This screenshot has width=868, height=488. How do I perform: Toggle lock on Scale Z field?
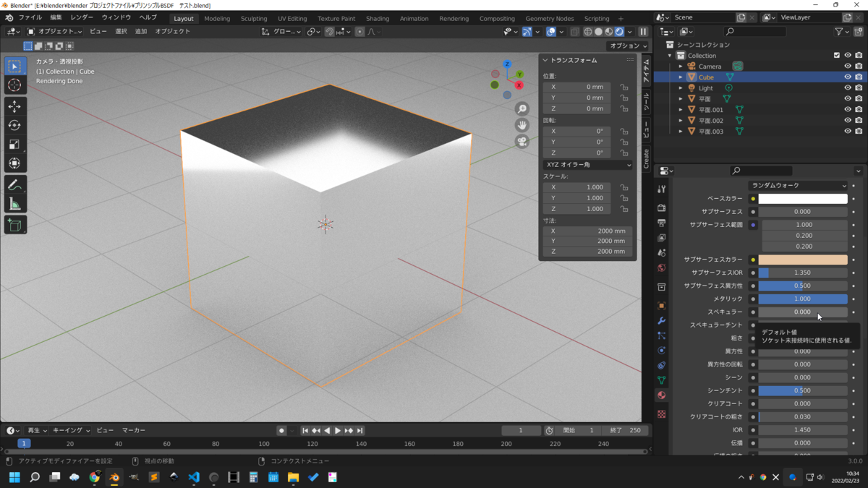pyautogui.click(x=624, y=208)
